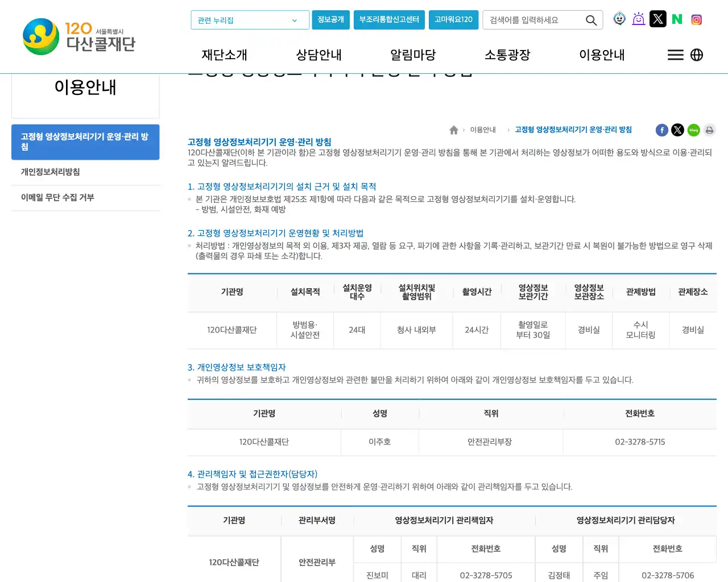The height and width of the screenshot is (582, 728).
Task: Select sidebar item 개인정보처리방침
Action: pos(85,172)
